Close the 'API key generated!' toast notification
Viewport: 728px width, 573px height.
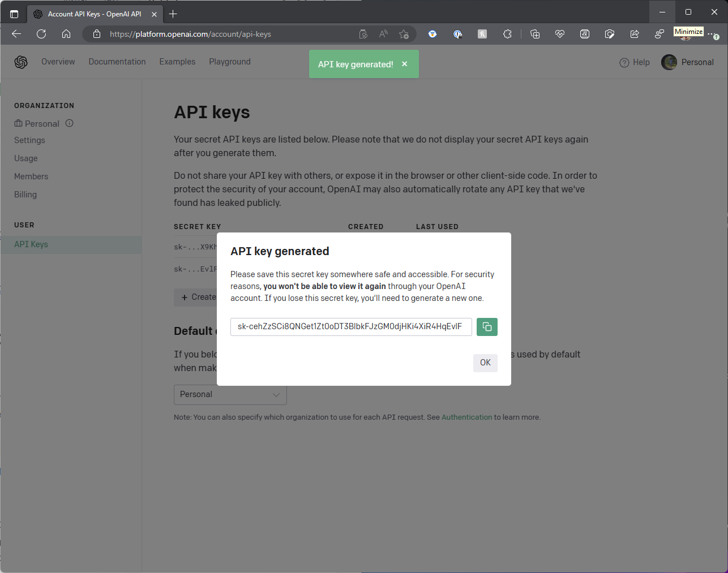pyautogui.click(x=404, y=64)
